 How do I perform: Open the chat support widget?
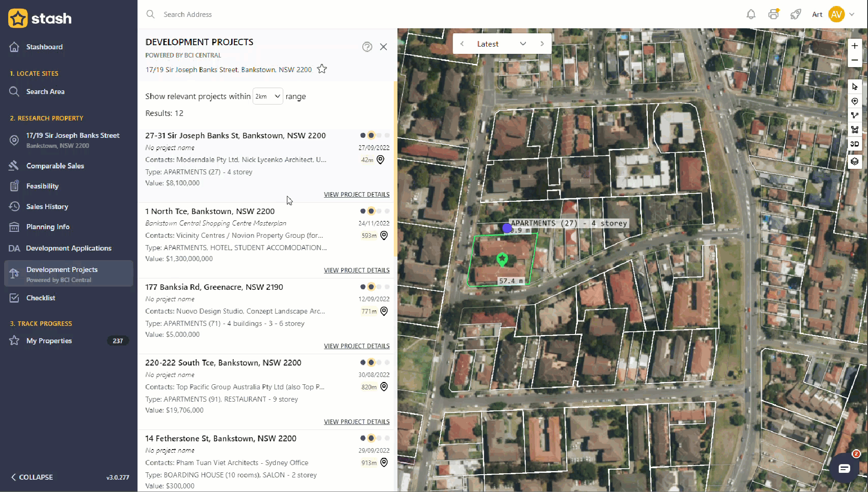point(844,468)
